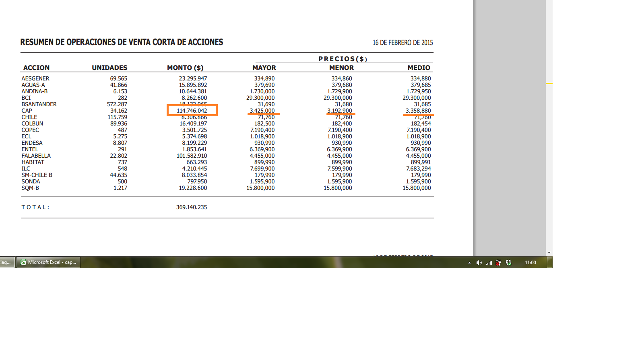This screenshot has width=644, height=362.
Task: Select the SM-CHILE B row name
Action: pos(37,175)
